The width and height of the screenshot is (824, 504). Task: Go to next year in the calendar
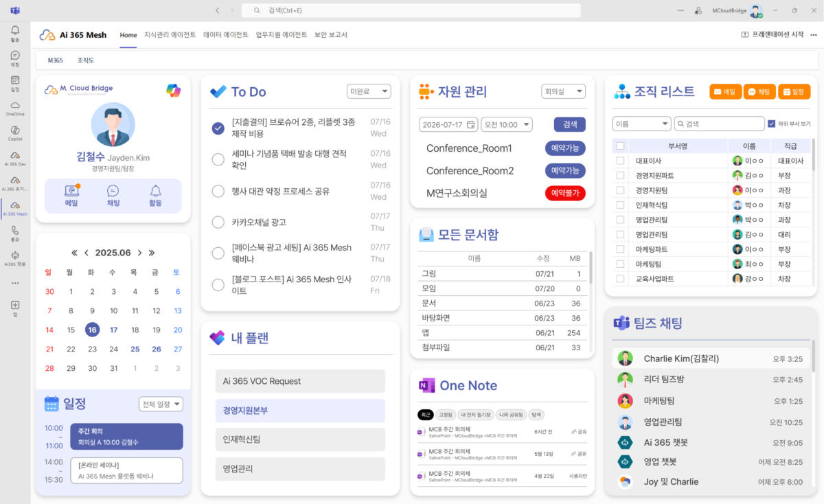152,253
